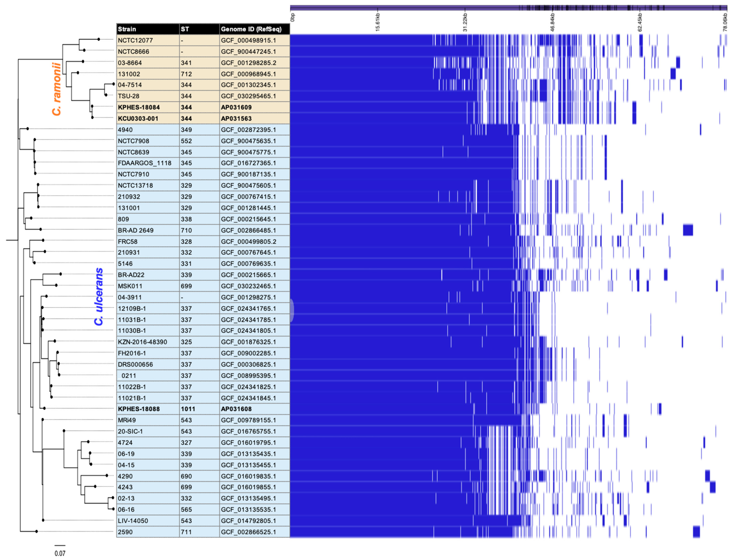Click the NCTC12077 tree leaf node
The height and width of the screenshot is (560, 732).
99,39
